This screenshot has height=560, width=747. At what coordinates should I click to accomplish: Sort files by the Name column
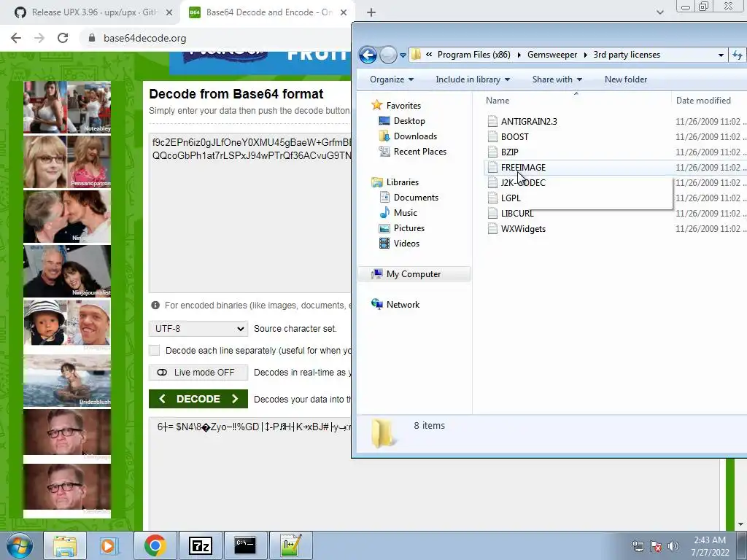tap(498, 101)
